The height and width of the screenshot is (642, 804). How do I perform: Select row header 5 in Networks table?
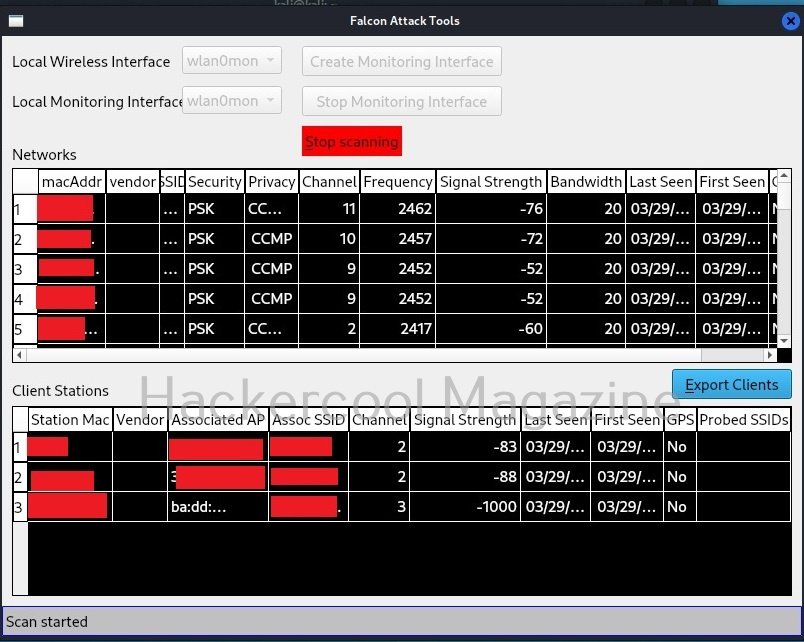click(x=25, y=329)
